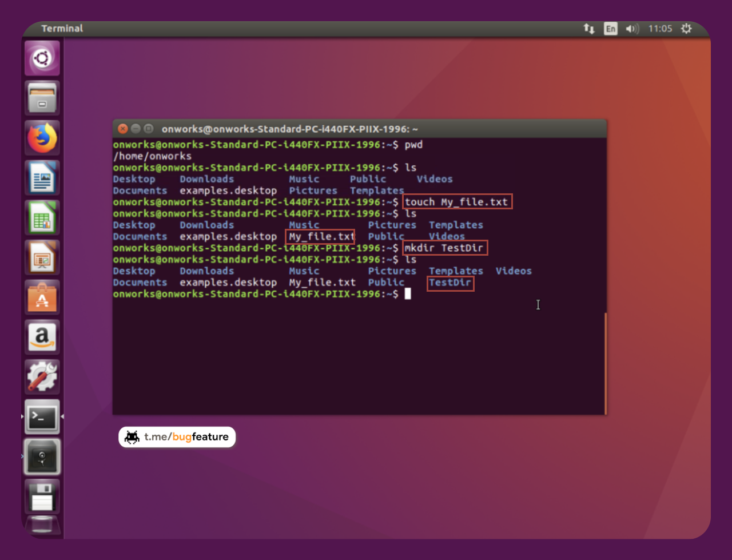Click the cursor block at the prompt
Image resolution: width=732 pixels, height=560 pixels.
tap(408, 294)
